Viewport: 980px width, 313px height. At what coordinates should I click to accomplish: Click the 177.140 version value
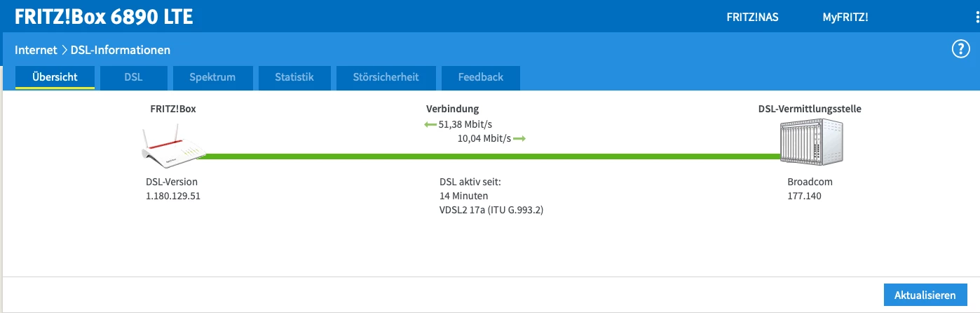pos(804,196)
